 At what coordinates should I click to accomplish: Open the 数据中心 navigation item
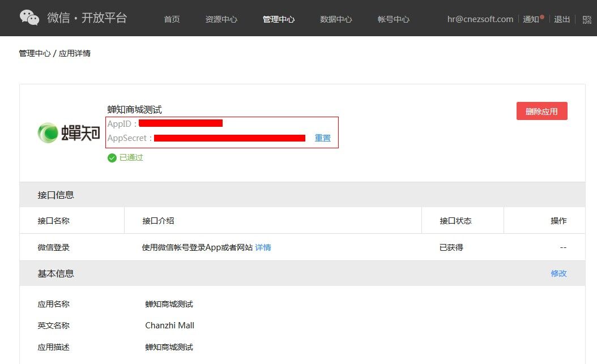(x=336, y=19)
